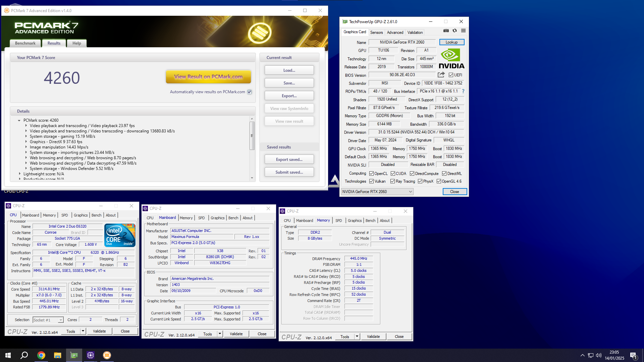This screenshot has height=362, width=644.
Task: Click the NVIDIA logo in GPU-Z
Action: pyautogui.click(x=451, y=59)
